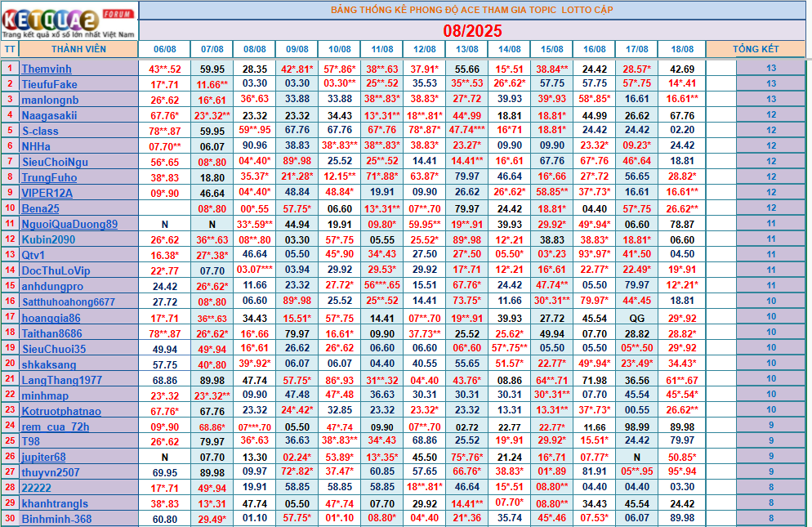Select jupiter68 17/08 cell N
812x527 pixels.
637,457
